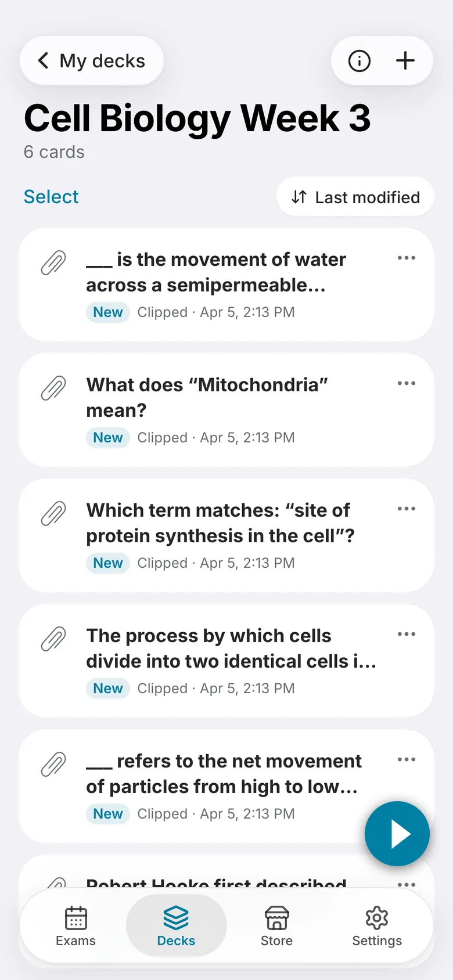Image resolution: width=453 pixels, height=980 pixels.
Task: Select the Decks tab
Action: 176,926
